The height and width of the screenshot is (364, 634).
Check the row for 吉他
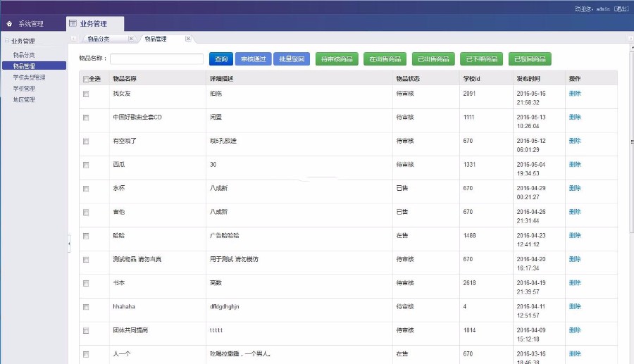point(86,212)
